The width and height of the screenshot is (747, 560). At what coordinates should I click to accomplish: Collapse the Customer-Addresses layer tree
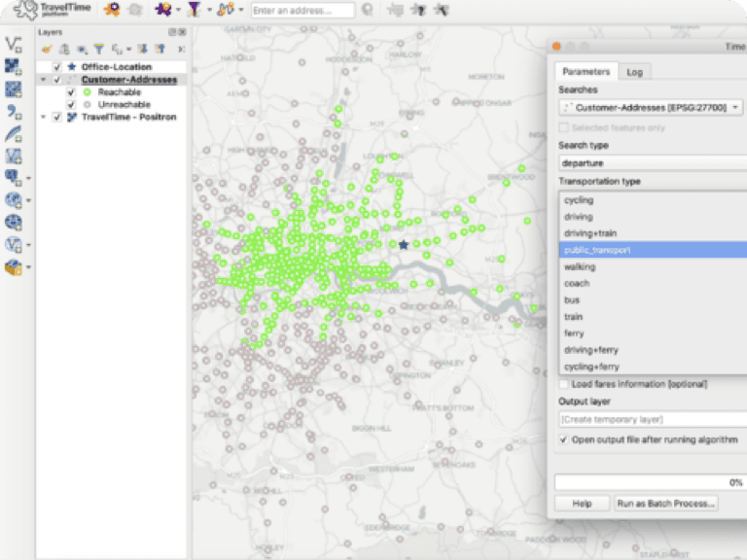(43, 80)
